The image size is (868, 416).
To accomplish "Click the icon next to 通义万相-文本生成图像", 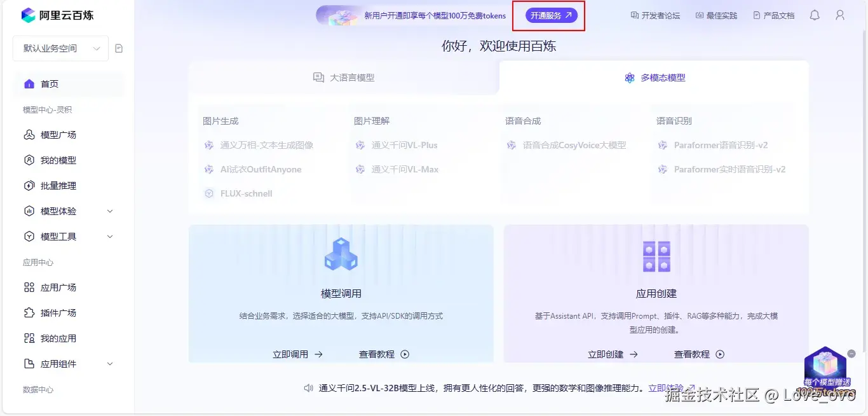I will 209,145.
